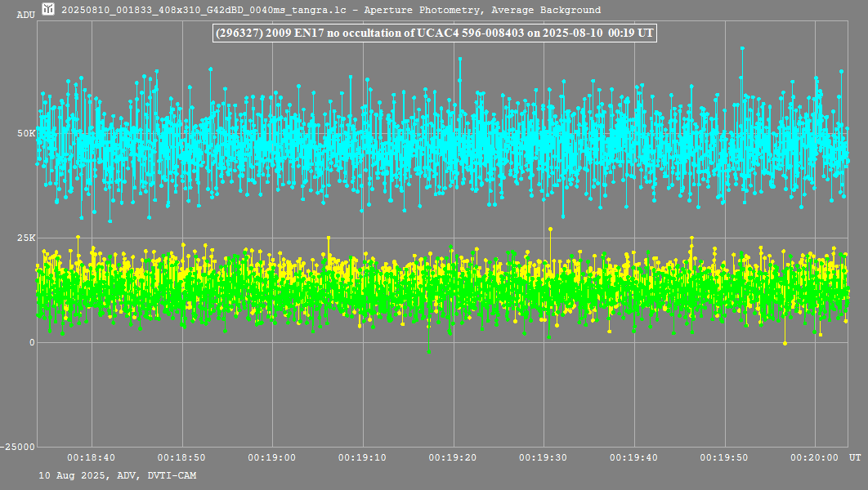Image resolution: width=868 pixels, height=490 pixels.
Task: Select the 00:19:50 time tick label
Action: click(723, 459)
